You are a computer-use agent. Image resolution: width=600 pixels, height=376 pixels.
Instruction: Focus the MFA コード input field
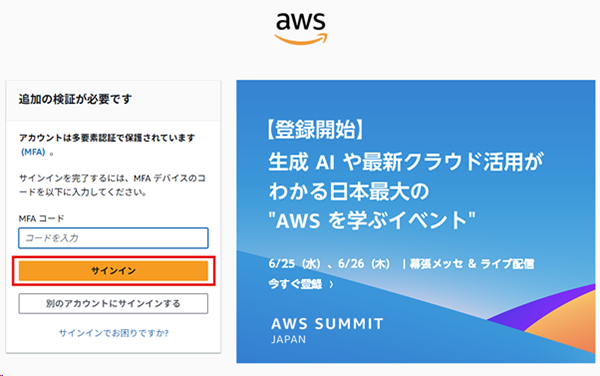(x=113, y=238)
